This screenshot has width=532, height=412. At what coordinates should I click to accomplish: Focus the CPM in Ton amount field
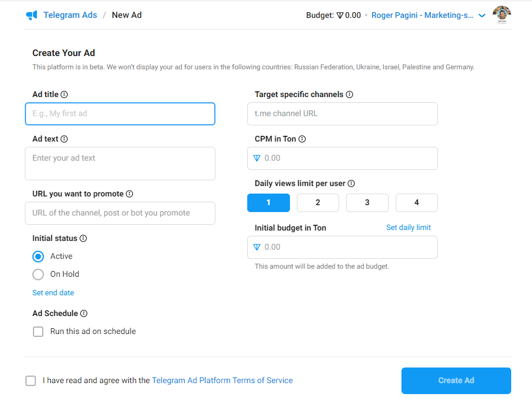[343, 158]
